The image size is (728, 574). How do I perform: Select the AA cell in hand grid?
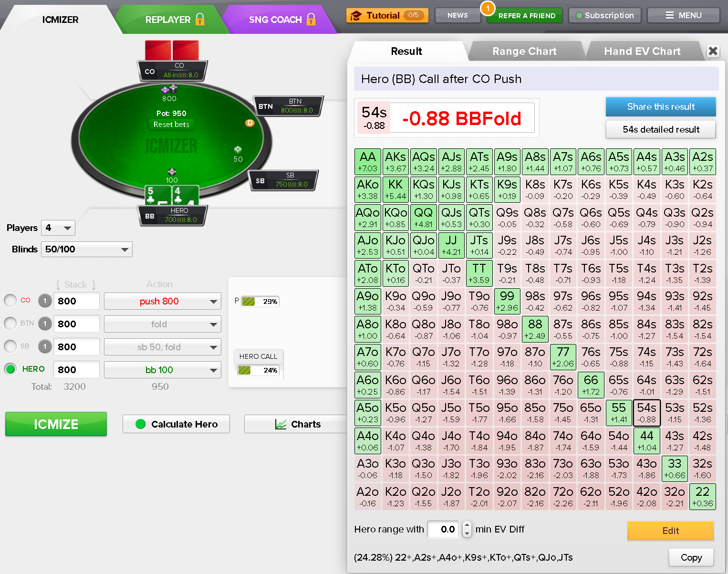pyautogui.click(x=368, y=162)
